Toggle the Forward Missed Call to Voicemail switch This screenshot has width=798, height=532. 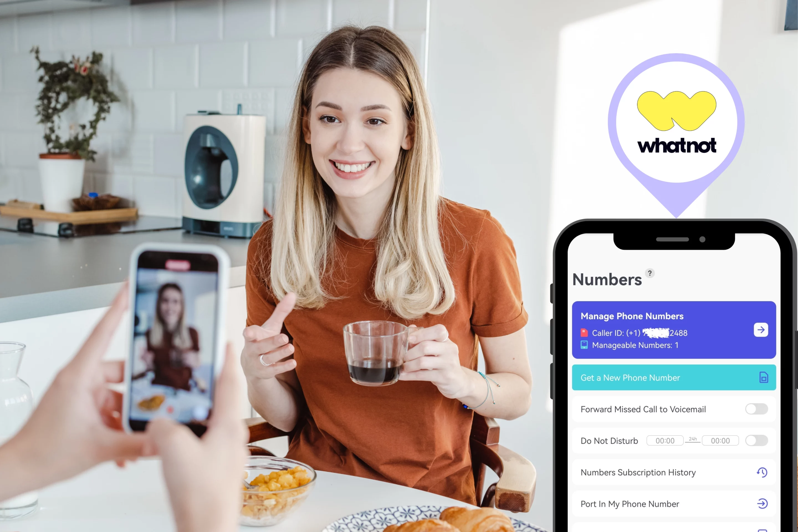coord(757,408)
